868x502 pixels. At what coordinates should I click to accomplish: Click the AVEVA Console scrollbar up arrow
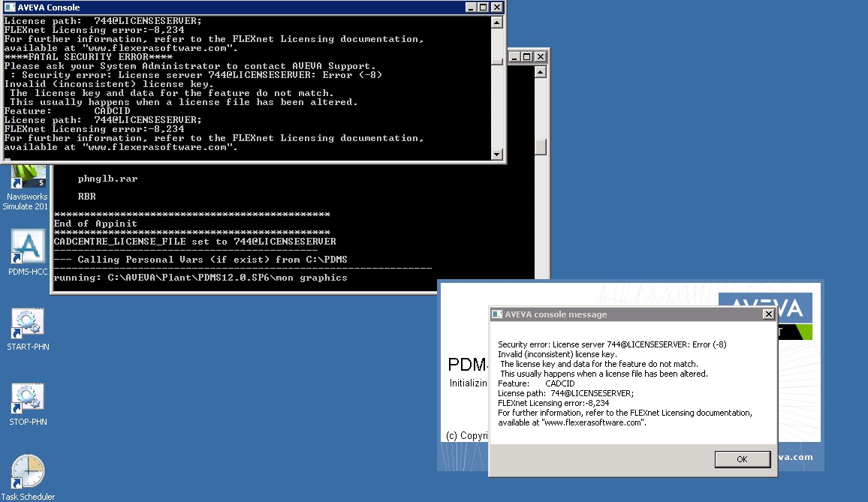(496, 23)
